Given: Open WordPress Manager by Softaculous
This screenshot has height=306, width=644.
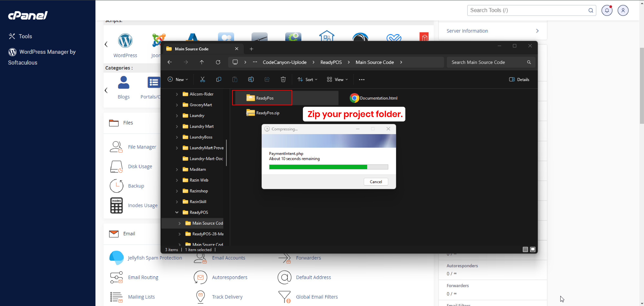Looking at the screenshot, I should click(42, 57).
